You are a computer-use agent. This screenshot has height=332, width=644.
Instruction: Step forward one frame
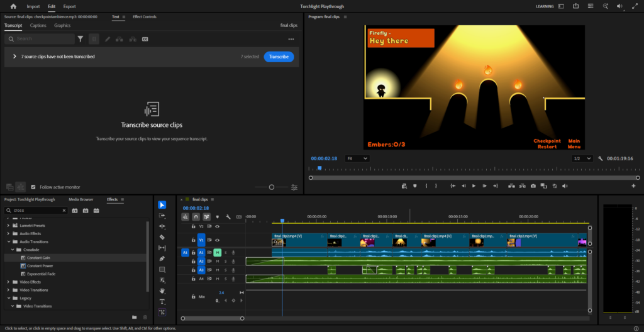click(485, 185)
